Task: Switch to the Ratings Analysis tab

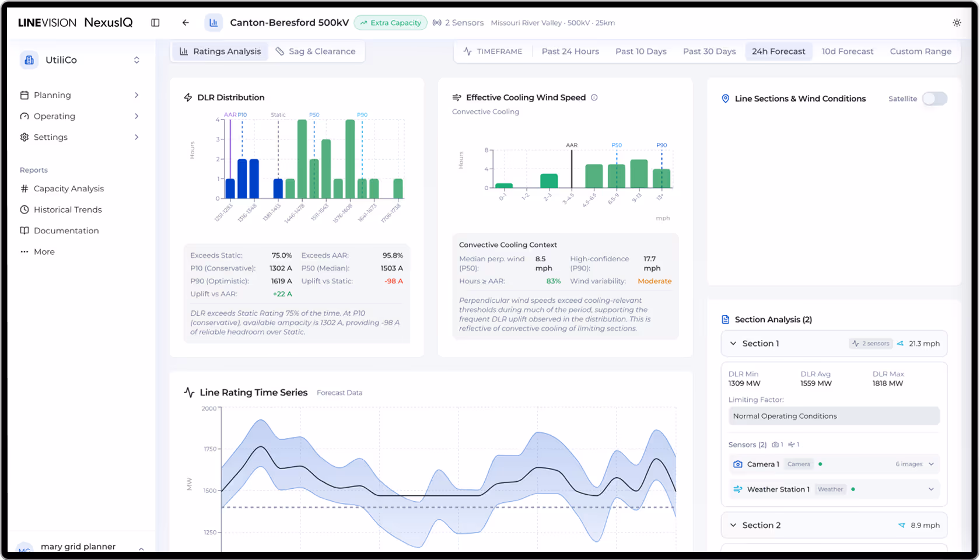Action: (220, 51)
